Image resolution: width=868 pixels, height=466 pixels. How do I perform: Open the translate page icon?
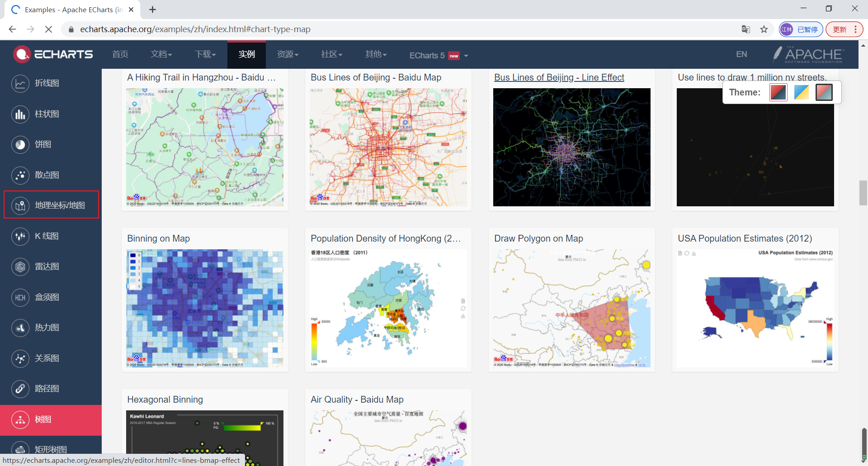(746, 29)
